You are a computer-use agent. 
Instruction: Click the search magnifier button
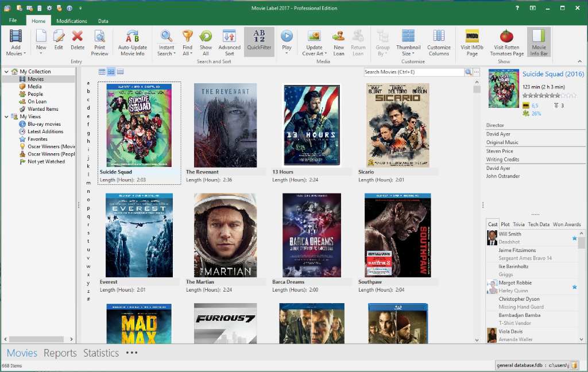coord(469,72)
